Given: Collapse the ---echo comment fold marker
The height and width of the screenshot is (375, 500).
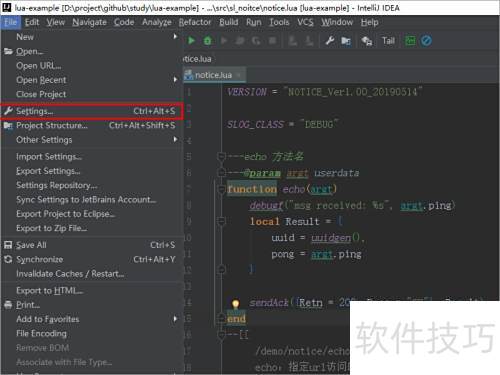Looking at the screenshot, I should click(x=221, y=156).
